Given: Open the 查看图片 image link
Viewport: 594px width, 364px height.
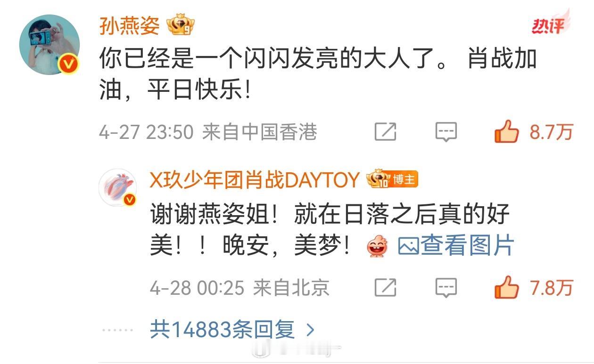Looking at the screenshot, I should [x=456, y=246].
